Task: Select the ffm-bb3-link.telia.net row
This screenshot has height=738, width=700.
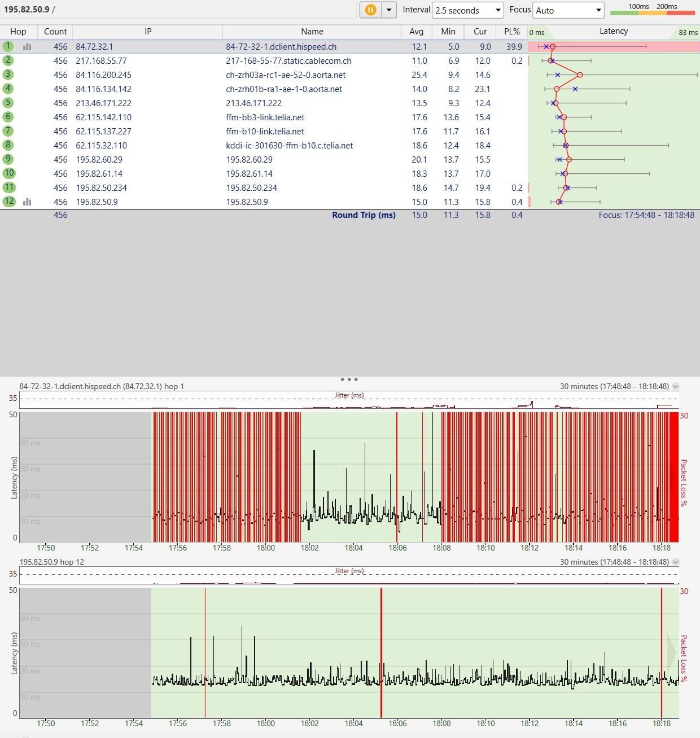Action: click(265, 117)
